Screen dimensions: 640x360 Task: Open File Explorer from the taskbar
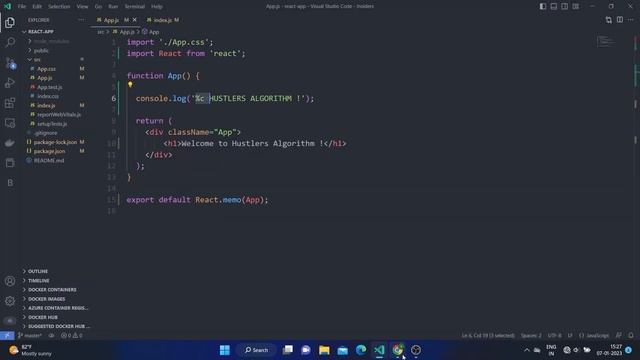[x=324, y=350]
